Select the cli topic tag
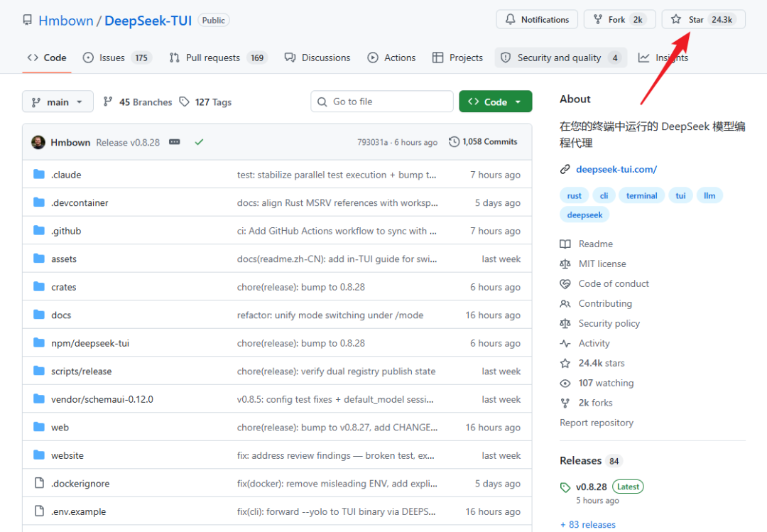This screenshot has width=767, height=532. click(x=604, y=196)
